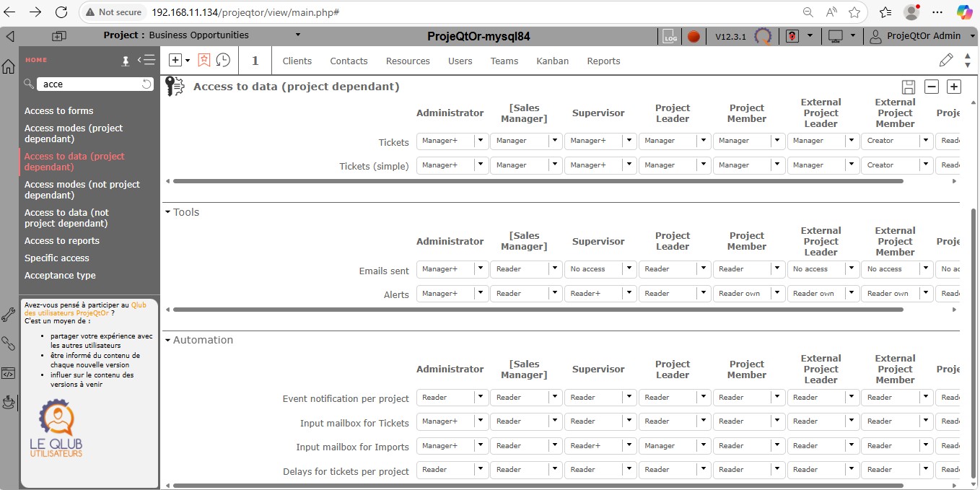Open the Kanban tab
Viewport: 980px width, 490px height.
552,61
